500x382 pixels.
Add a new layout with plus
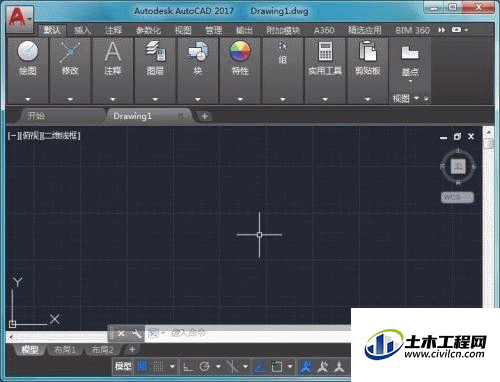coord(132,349)
